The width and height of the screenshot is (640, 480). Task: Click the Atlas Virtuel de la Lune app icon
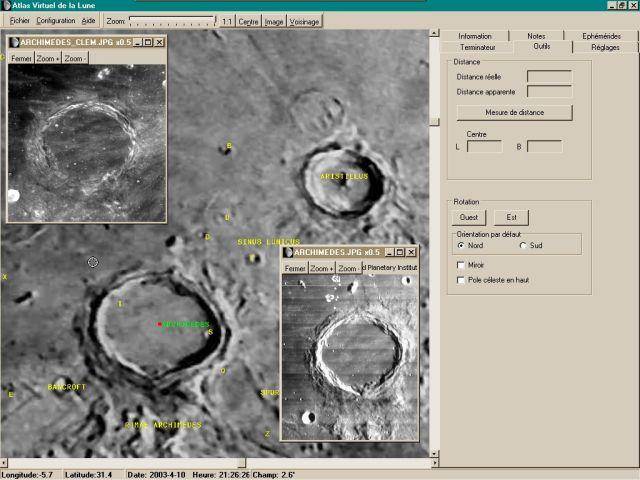coord(6,5)
